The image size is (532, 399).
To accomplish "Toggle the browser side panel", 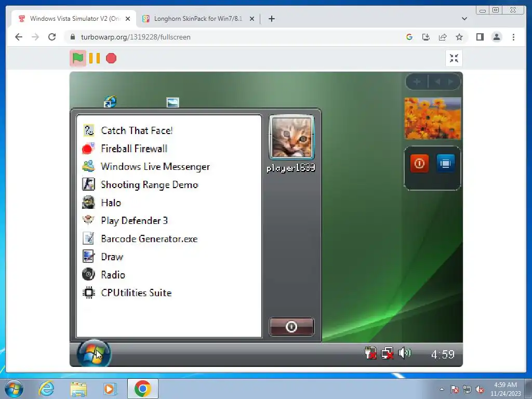I will (x=480, y=37).
